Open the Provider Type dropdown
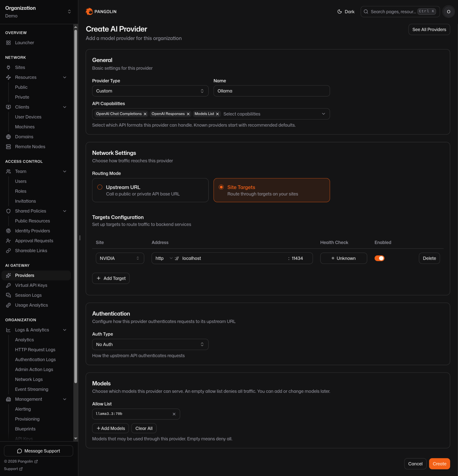458x476 pixels. click(150, 91)
